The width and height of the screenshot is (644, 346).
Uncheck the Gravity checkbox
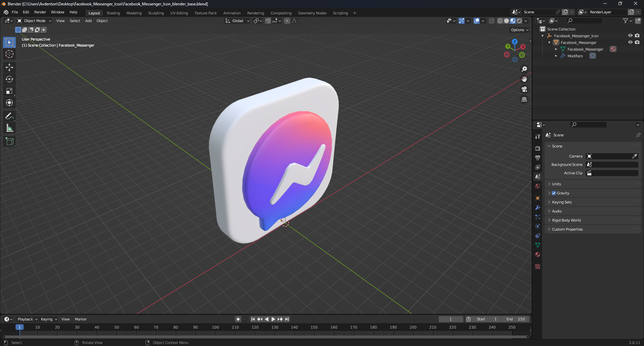(x=554, y=193)
